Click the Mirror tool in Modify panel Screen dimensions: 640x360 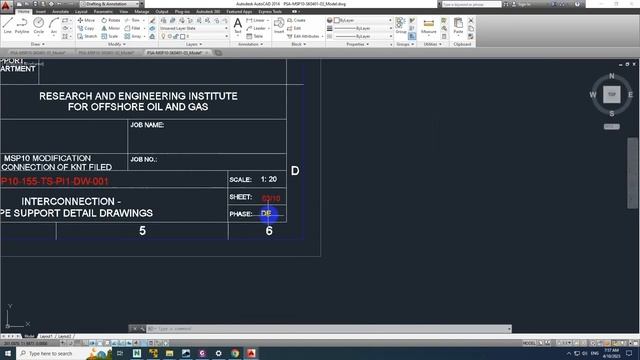(111, 28)
